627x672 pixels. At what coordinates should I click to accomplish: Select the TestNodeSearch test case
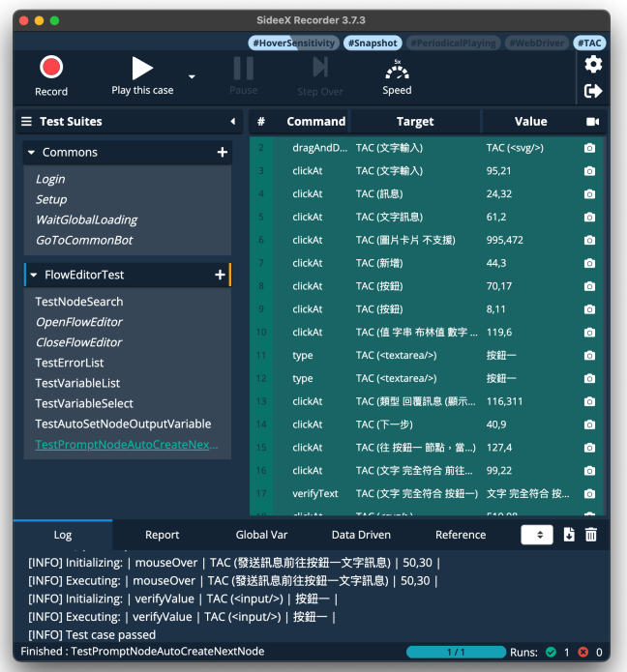pos(79,302)
